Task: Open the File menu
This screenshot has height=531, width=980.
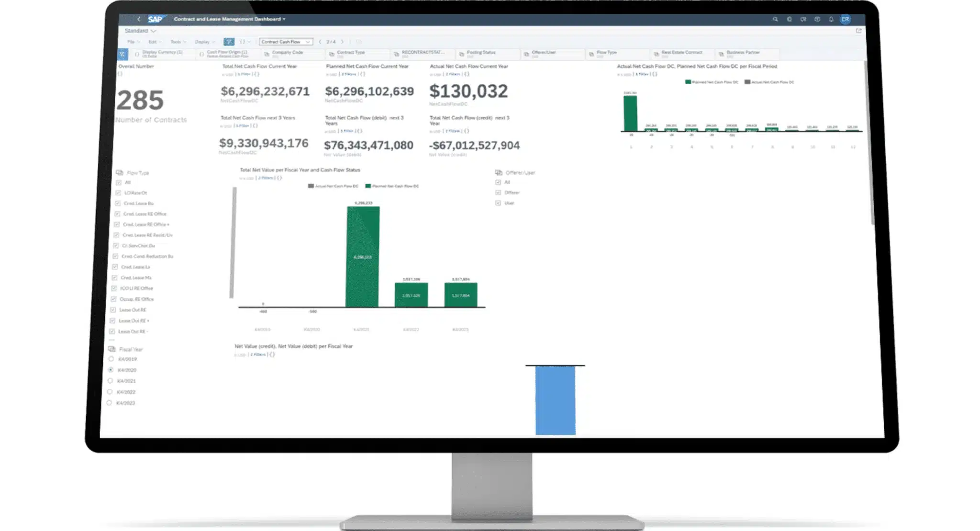Action: 133,42
